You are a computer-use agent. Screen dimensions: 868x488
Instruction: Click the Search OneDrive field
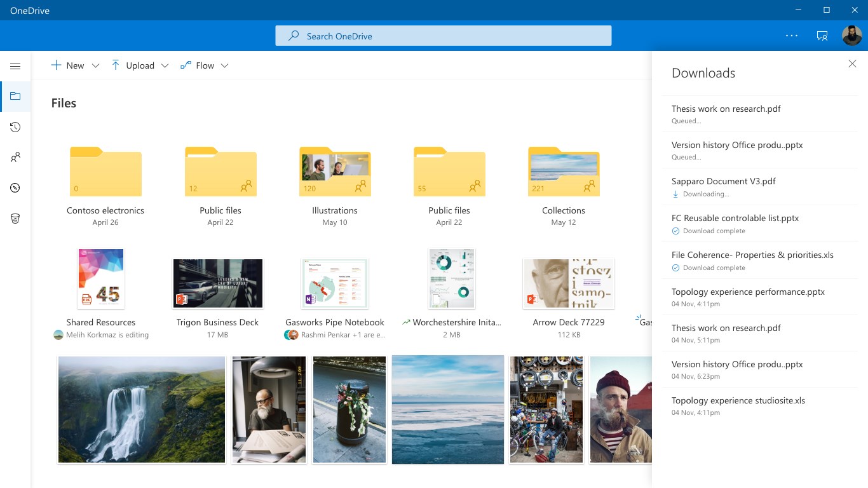coord(443,36)
